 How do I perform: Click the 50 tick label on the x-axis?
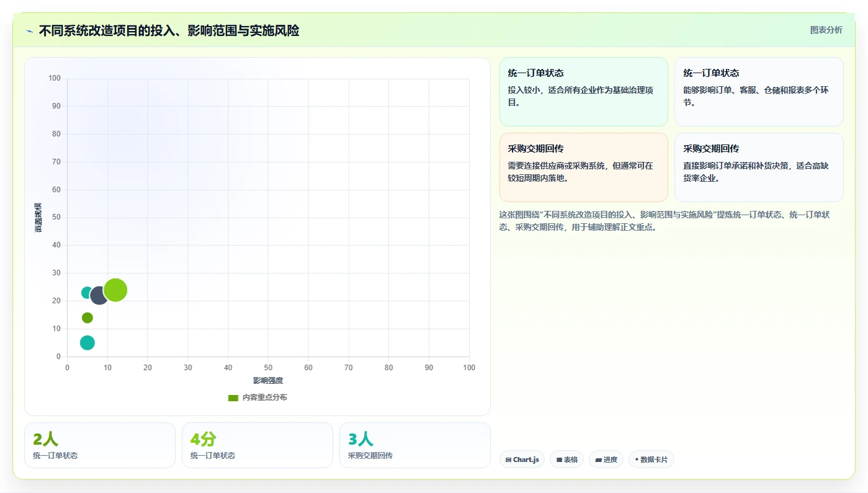268,368
